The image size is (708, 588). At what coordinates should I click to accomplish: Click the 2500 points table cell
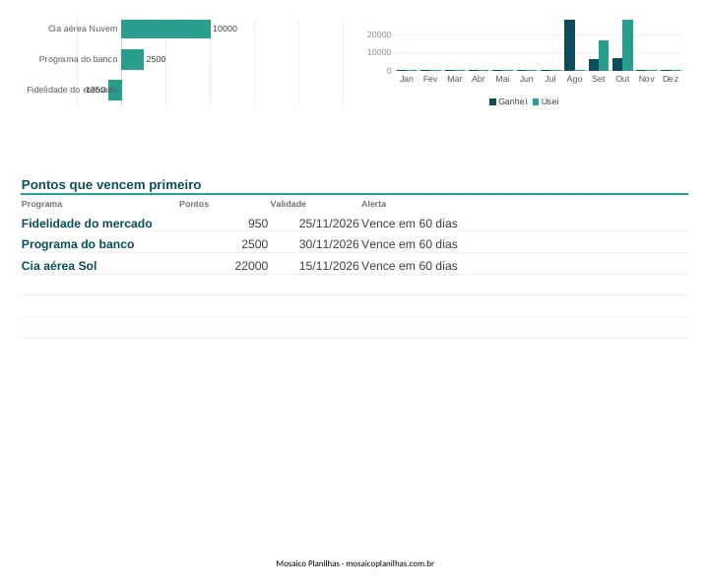(255, 244)
